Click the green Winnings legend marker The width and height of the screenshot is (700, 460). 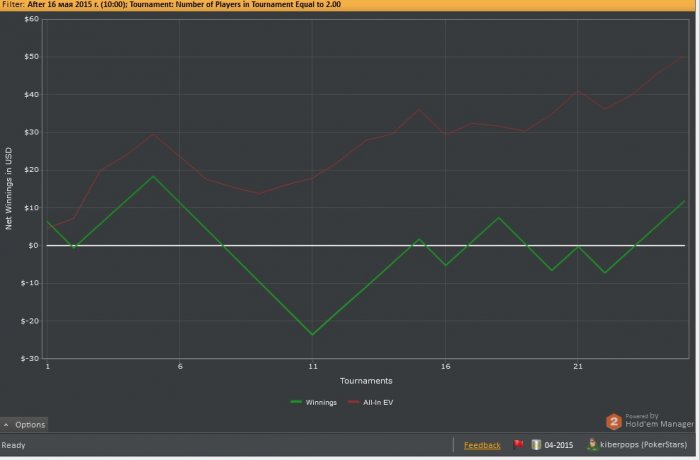point(296,402)
